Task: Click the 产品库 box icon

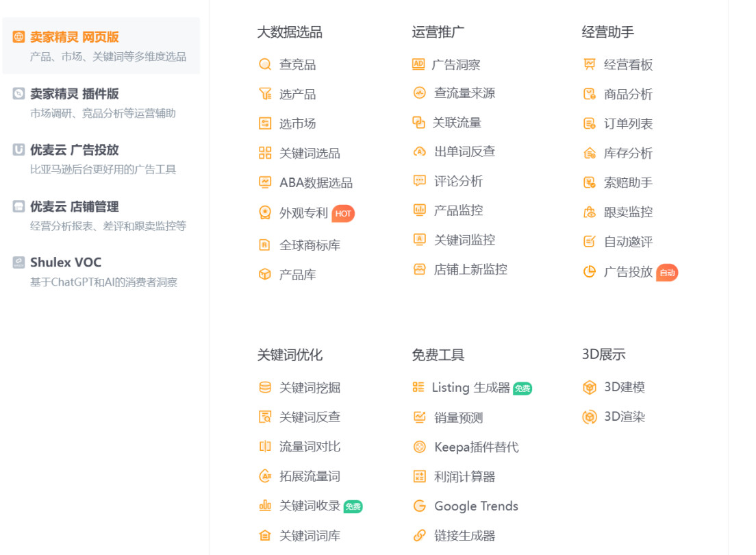Action: 265,274
